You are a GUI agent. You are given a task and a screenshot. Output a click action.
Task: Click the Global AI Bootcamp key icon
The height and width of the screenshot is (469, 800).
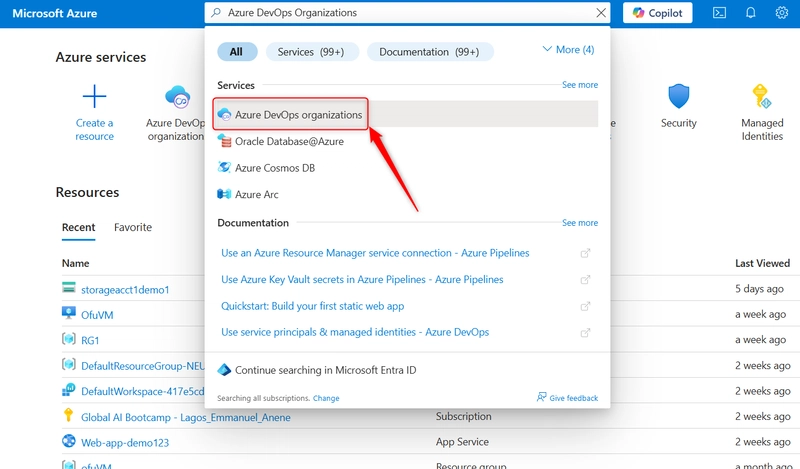(68, 415)
